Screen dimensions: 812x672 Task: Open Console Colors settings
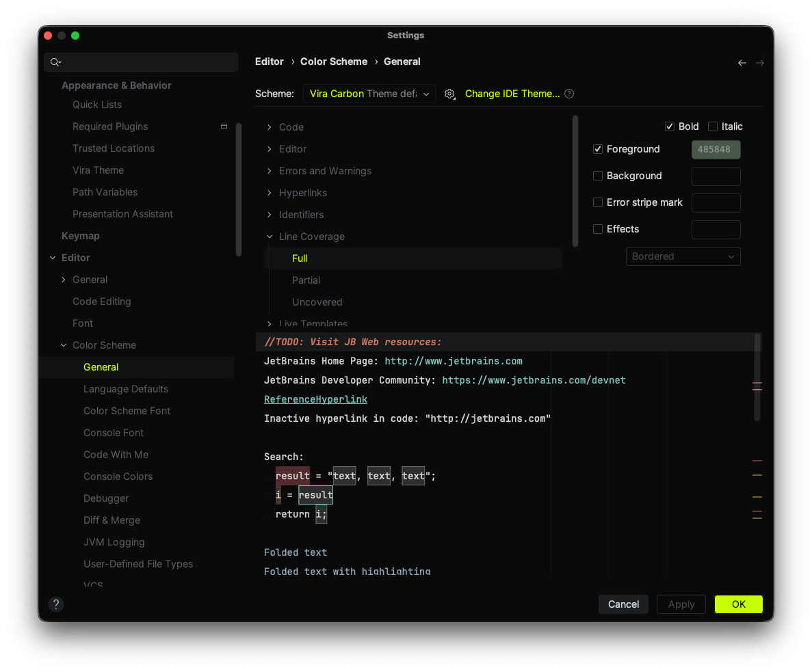click(118, 476)
